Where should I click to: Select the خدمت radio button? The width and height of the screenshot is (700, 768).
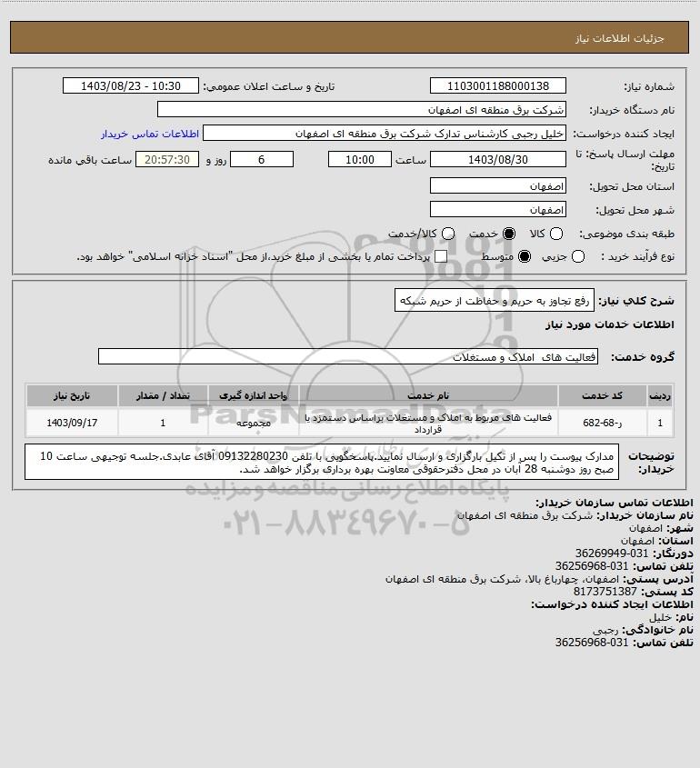pos(509,234)
